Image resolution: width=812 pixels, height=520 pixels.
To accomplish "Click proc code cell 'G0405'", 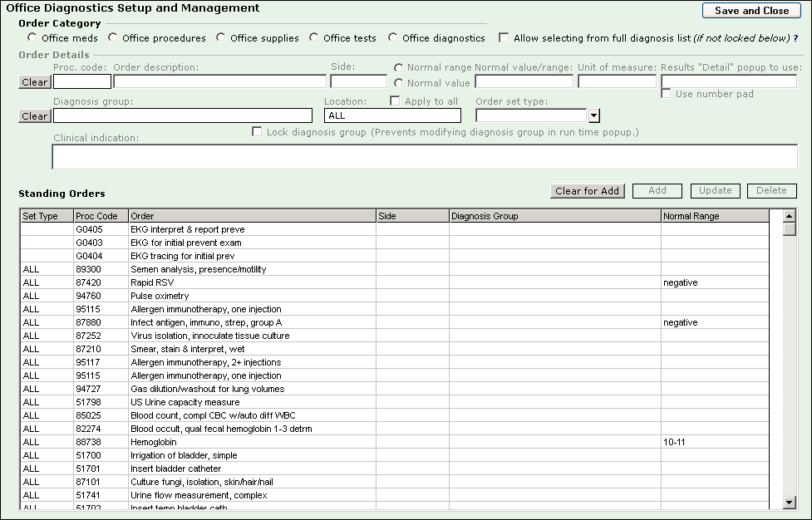I will coord(101,229).
